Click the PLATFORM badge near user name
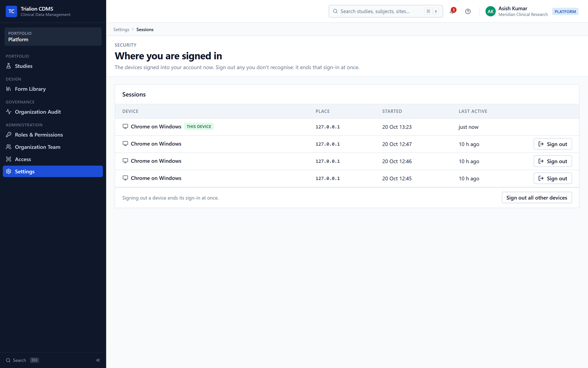Image resolution: width=588 pixels, height=368 pixels. (565, 12)
